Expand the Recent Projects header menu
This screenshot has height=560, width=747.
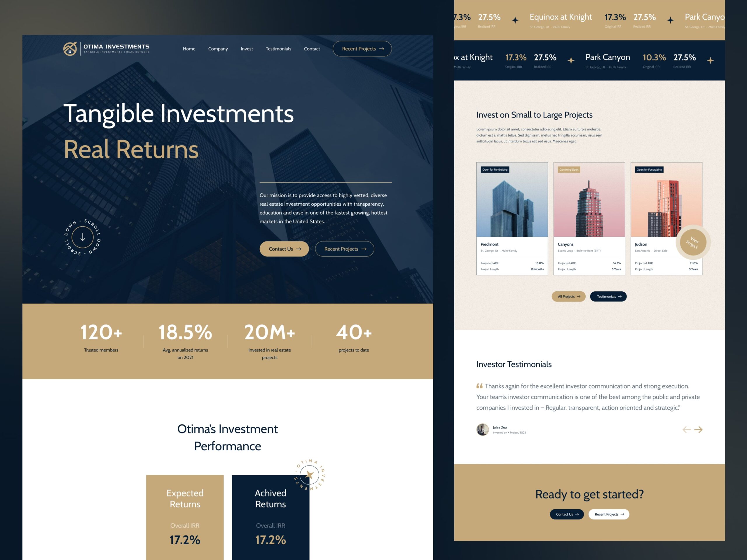pos(361,49)
